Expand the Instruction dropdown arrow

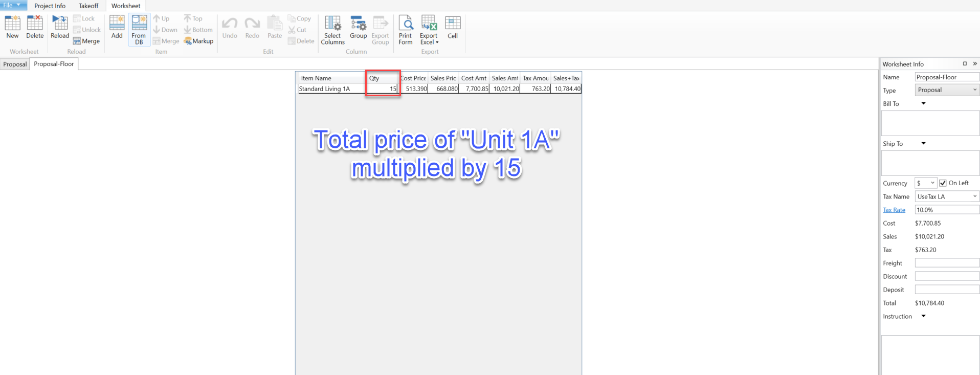(923, 316)
